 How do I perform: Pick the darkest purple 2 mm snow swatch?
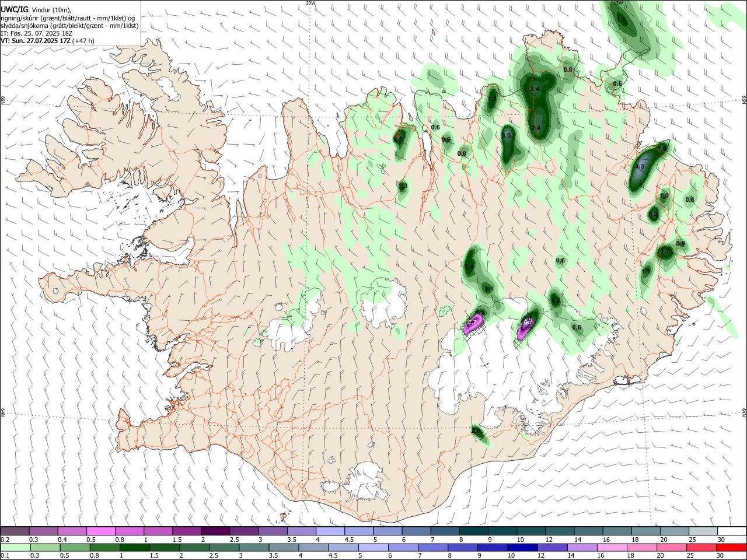point(215,531)
